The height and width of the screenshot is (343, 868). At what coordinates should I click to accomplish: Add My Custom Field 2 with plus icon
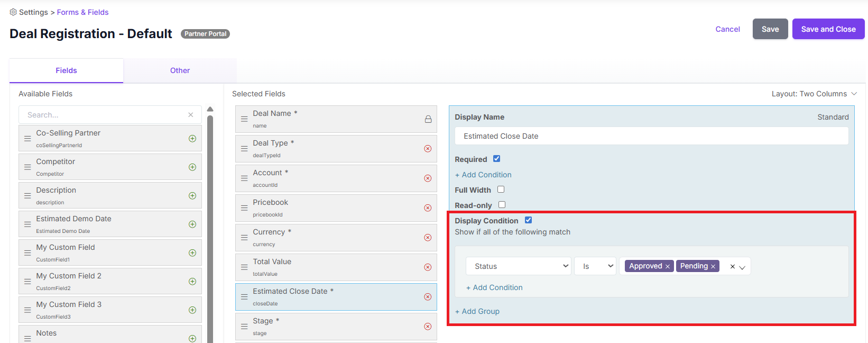192,282
